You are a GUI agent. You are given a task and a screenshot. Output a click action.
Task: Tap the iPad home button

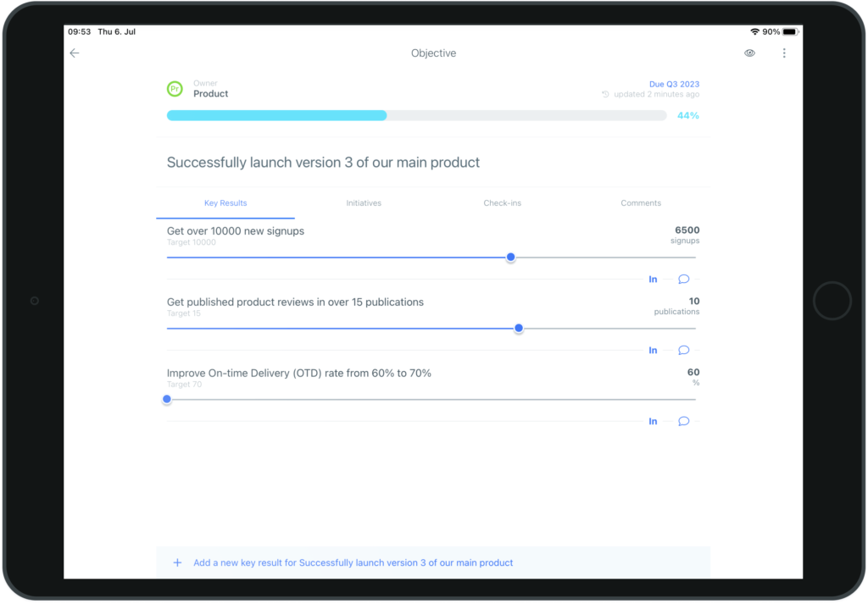tap(832, 301)
